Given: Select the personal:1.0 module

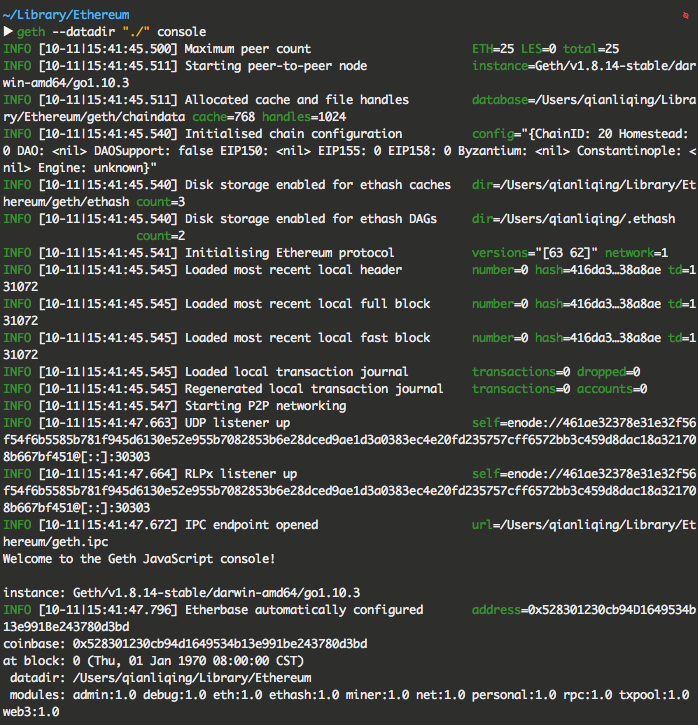Looking at the screenshot, I should [514, 695].
